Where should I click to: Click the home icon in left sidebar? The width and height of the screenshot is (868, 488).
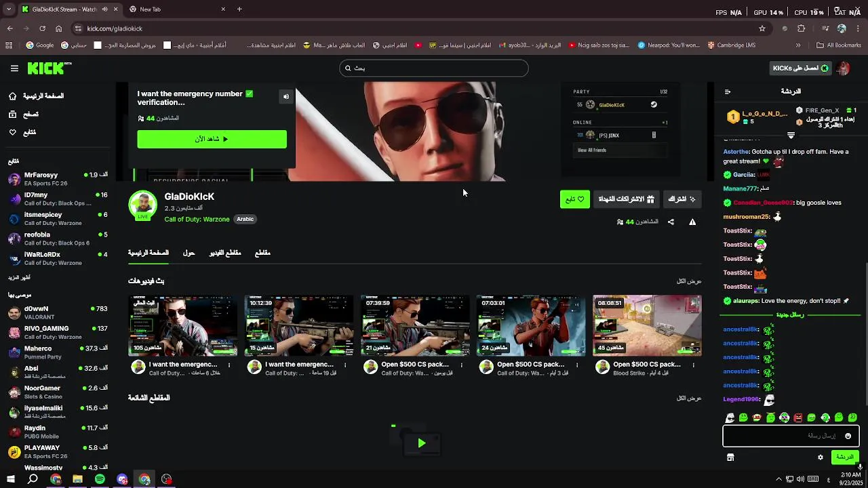(x=13, y=96)
